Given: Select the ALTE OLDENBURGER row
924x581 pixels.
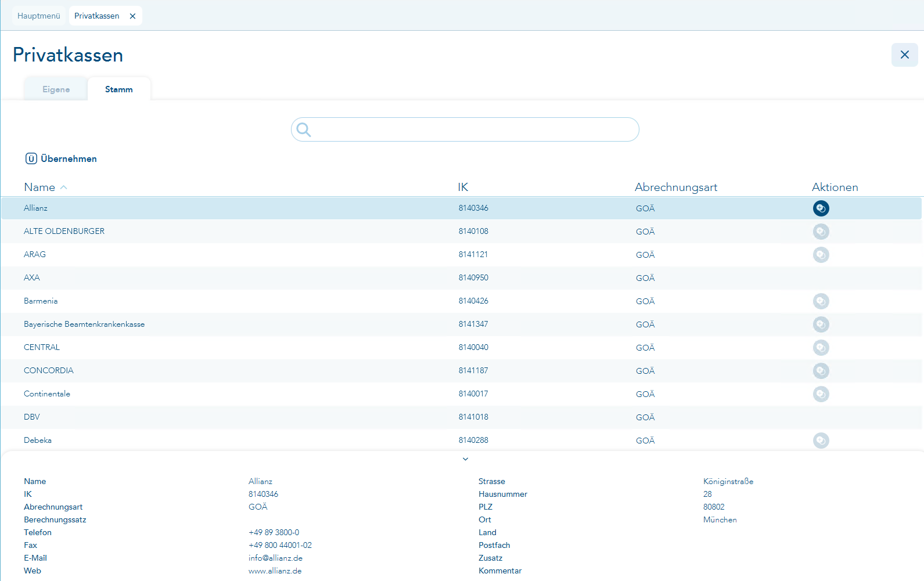Looking at the screenshot, I should pyautogui.click(x=461, y=232).
